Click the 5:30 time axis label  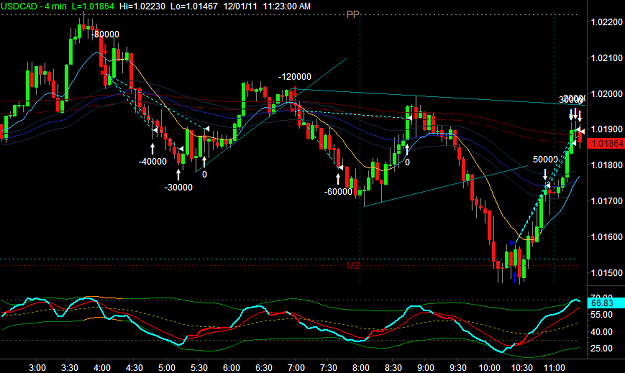tap(199, 367)
